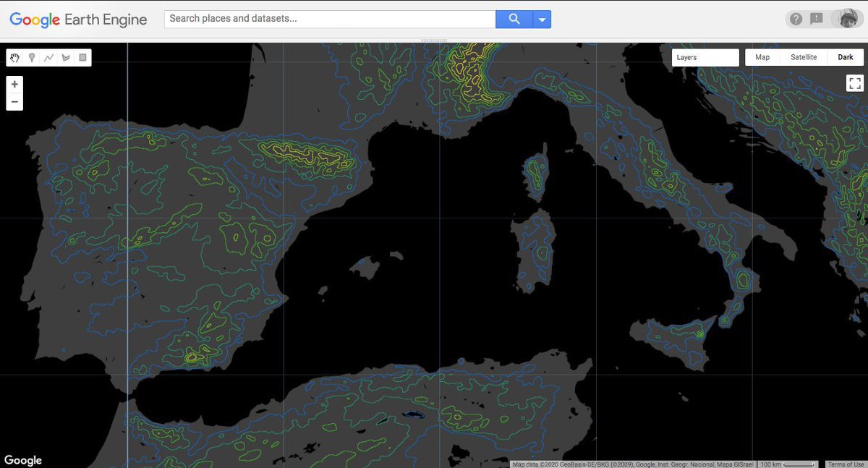The height and width of the screenshot is (468, 868).
Task: Select the Dark basemap option
Action: (846, 58)
